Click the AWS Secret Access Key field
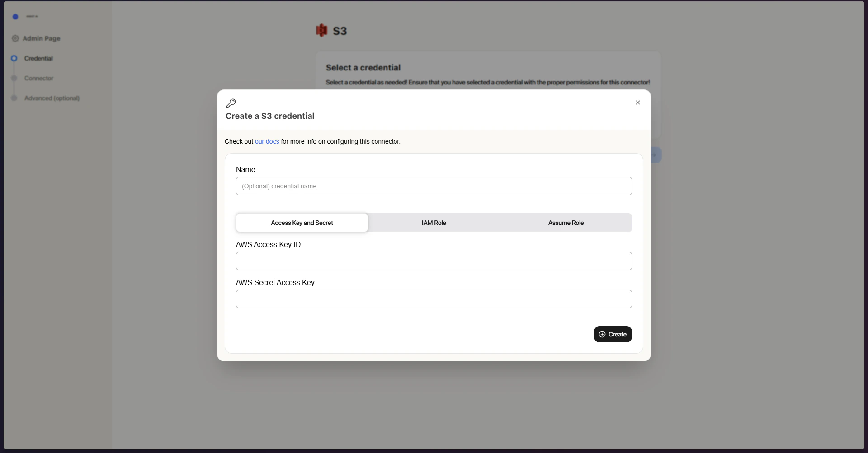Viewport: 868px width, 453px height. point(434,299)
